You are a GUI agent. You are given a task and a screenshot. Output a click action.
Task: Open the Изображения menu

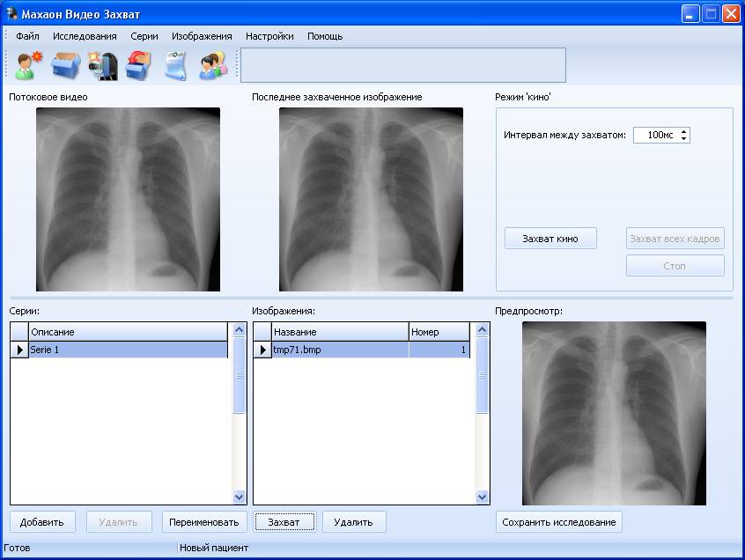(202, 36)
